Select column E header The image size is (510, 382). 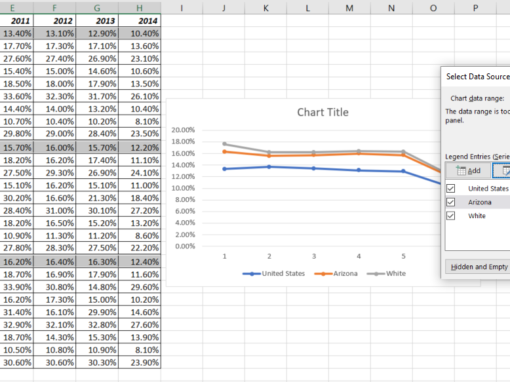[x=12, y=8]
